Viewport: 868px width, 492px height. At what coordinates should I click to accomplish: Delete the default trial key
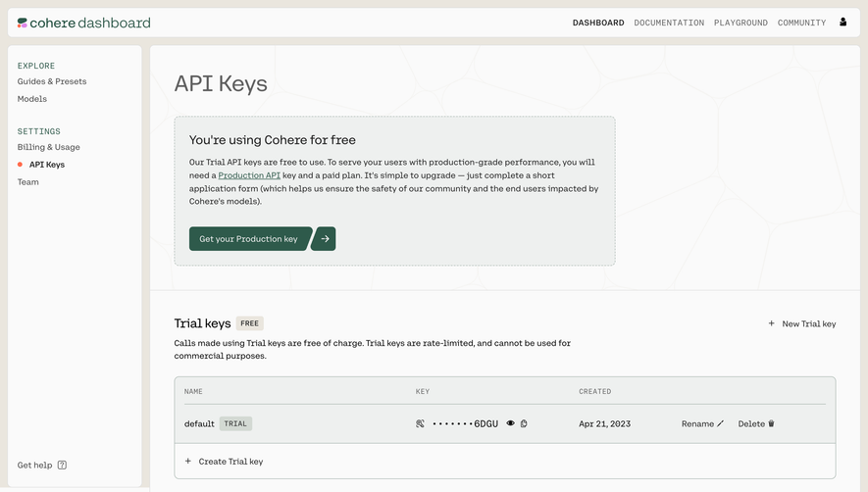(x=756, y=424)
